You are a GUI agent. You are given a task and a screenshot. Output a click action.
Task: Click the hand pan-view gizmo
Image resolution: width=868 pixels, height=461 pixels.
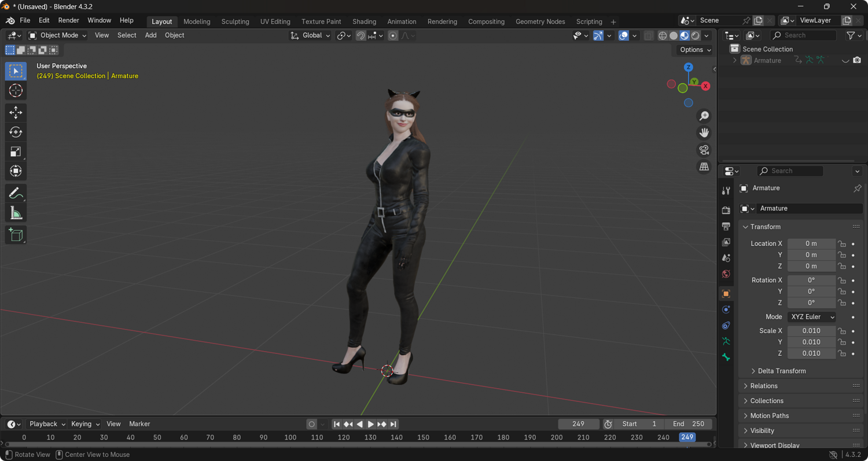[704, 133]
